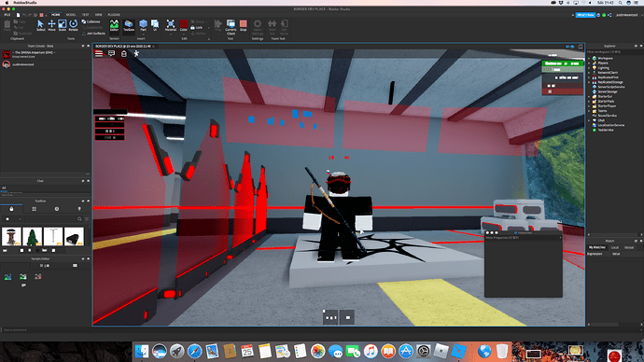The height and width of the screenshot is (362, 644).
Task: Open the Toolbox category dropdown
Action: coord(12,219)
